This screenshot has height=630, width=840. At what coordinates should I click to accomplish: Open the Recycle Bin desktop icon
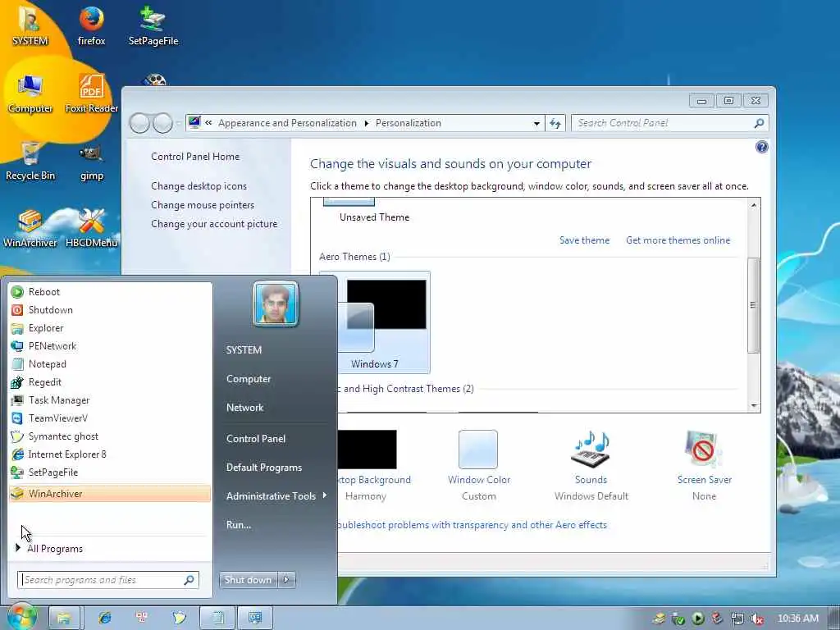[30, 161]
